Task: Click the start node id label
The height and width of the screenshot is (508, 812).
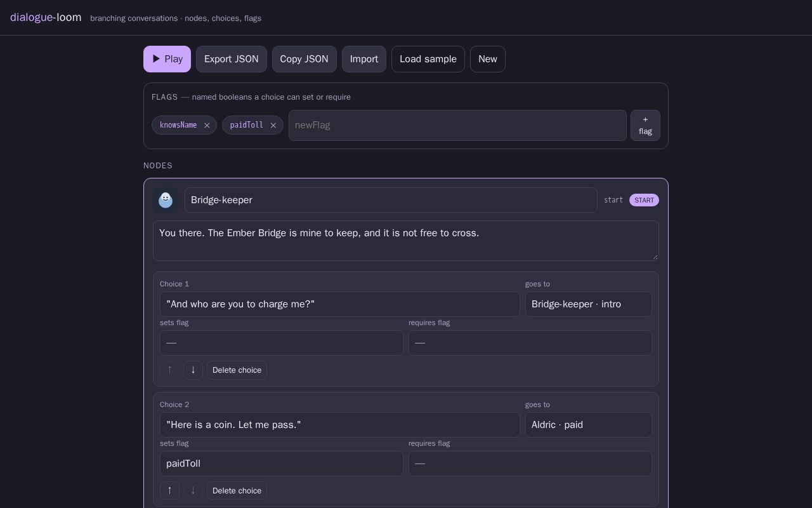Action: click(x=613, y=200)
